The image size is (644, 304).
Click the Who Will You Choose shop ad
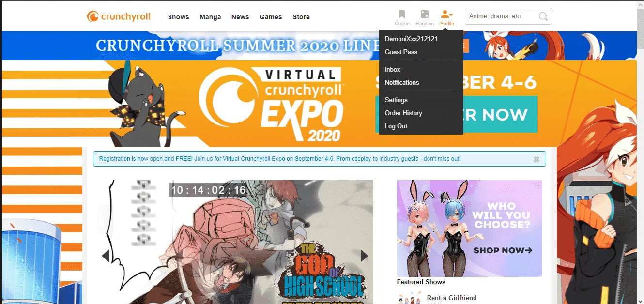coord(470,228)
